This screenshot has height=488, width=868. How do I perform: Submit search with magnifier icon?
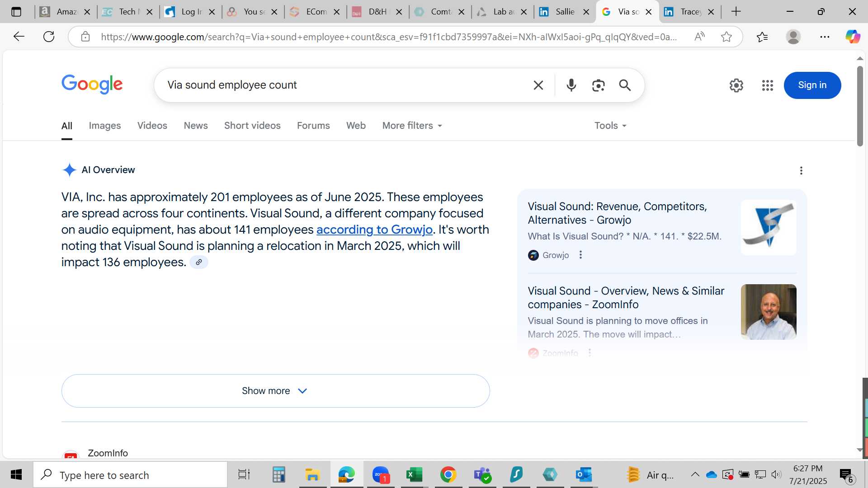tap(625, 85)
